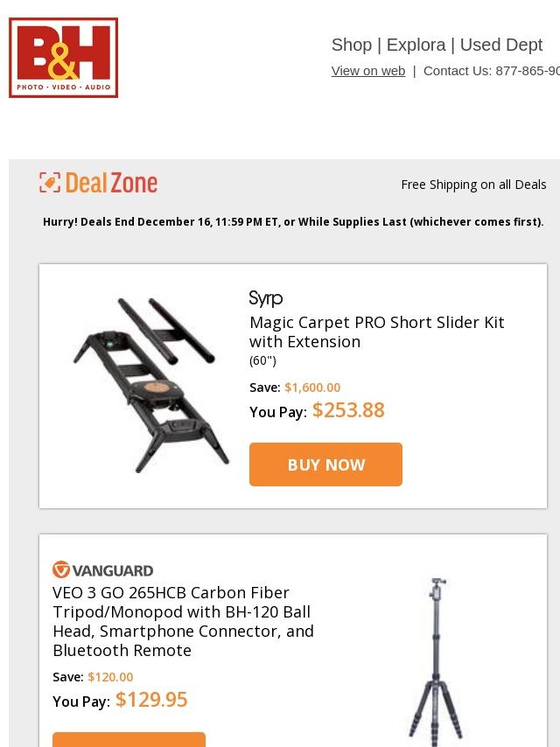Open the VEO 3 GO 265HCB tripod title
Viewport: 560px width, 747px height.
pyautogui.click(x=183, y=621)
